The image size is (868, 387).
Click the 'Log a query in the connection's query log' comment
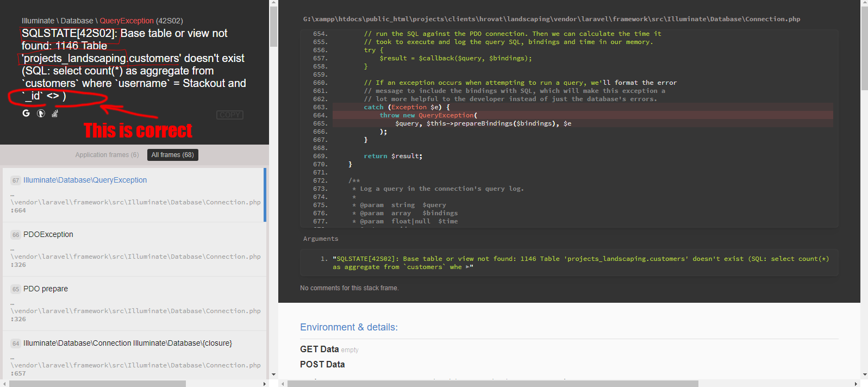click(438, 189)
